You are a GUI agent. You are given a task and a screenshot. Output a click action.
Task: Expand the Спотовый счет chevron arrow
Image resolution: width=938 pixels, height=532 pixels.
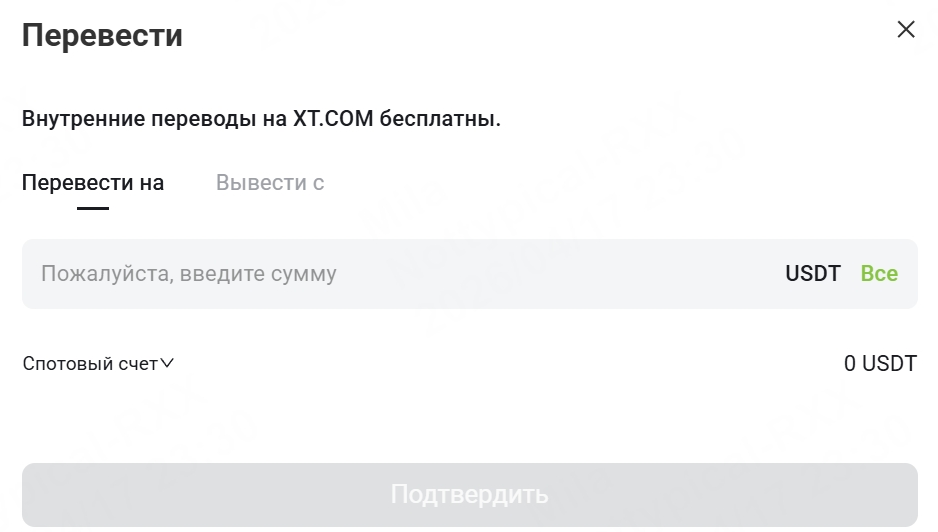pos(167,363)
